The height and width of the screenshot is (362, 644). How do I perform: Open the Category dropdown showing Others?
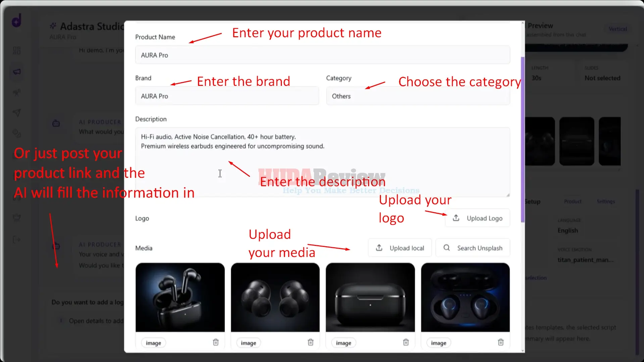pos(418,96)
